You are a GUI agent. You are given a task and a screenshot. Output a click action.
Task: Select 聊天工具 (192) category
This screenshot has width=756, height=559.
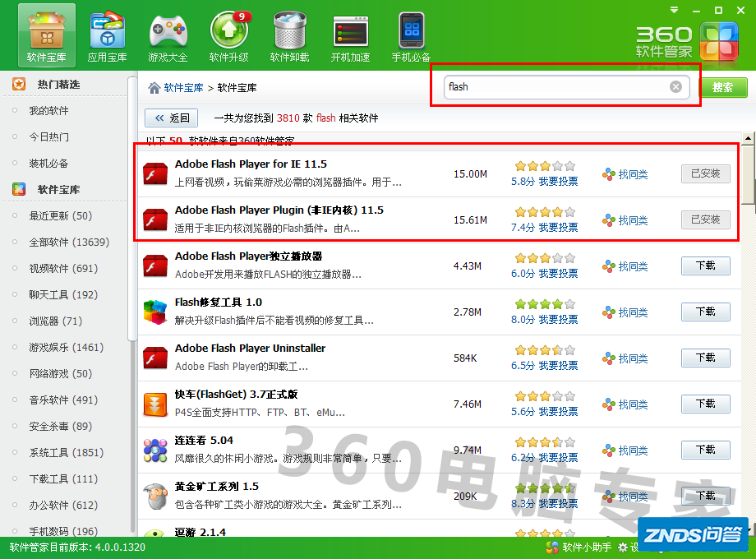click(x=63, y=294)
